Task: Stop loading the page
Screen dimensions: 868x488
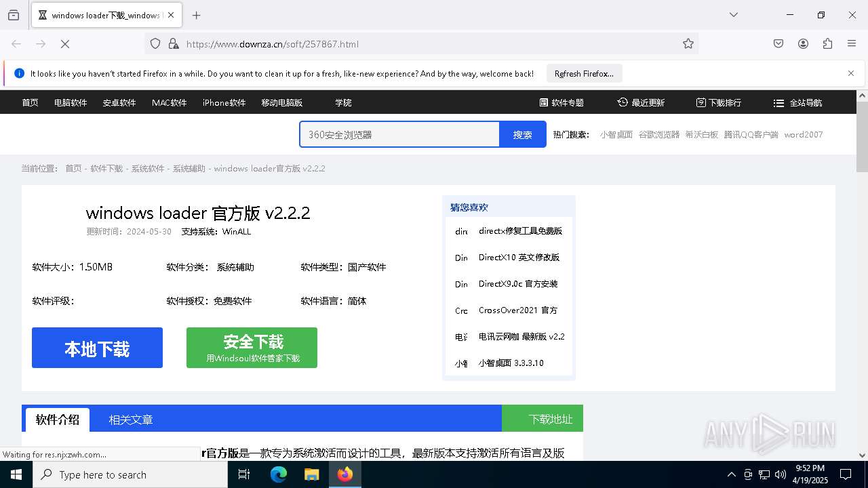Action: 65,44
